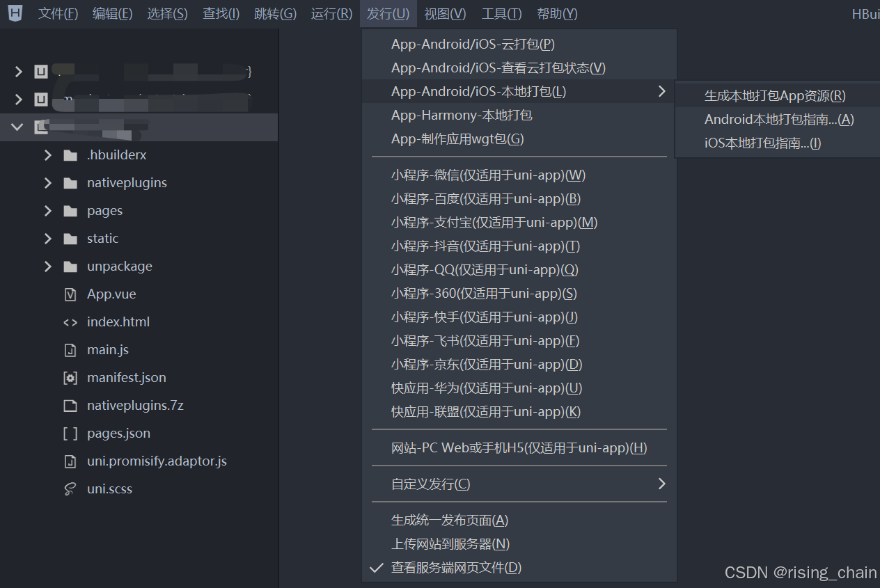
Task: Click the .hbuilderx folder icon
Action: (x=70, y=155)
